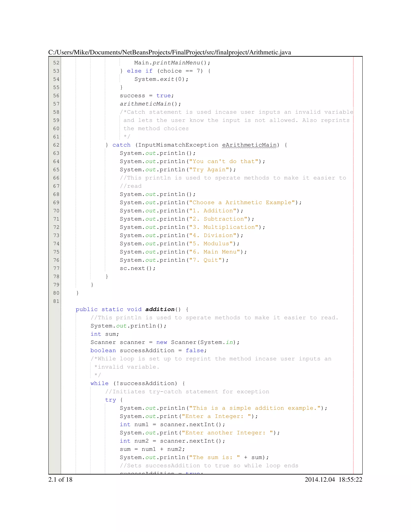This screenshot has width=411, height=532.
Task: Click the "You can't do that" string
Action: pyautogui.click(x=224, y=161)
